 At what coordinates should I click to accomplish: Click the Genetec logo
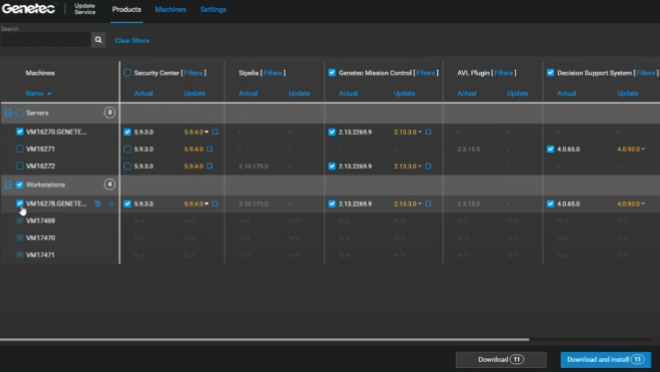click(x=29, y=9)
